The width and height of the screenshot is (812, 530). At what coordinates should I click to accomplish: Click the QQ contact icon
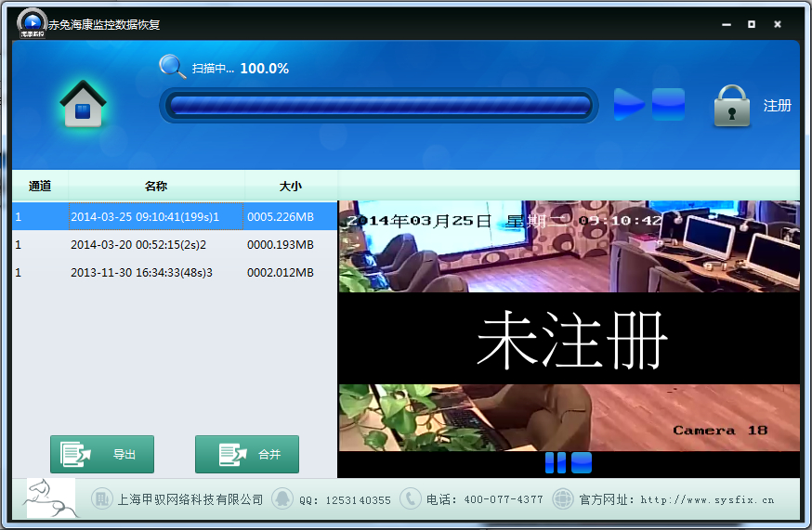[x=282, y=499]
